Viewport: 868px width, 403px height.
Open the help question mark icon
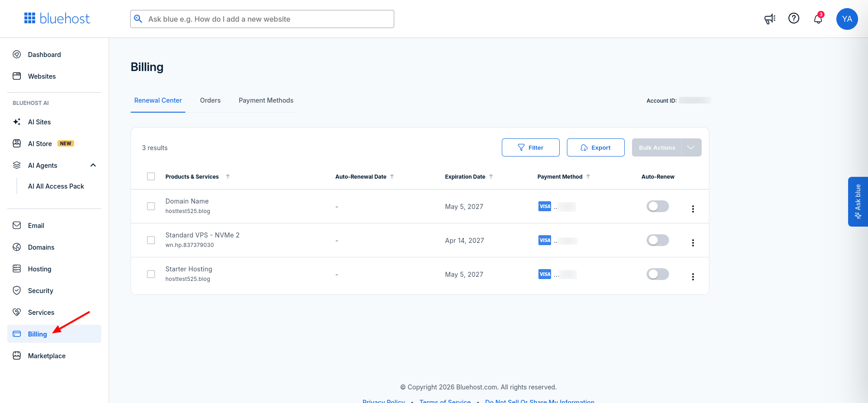click(794, 18)
